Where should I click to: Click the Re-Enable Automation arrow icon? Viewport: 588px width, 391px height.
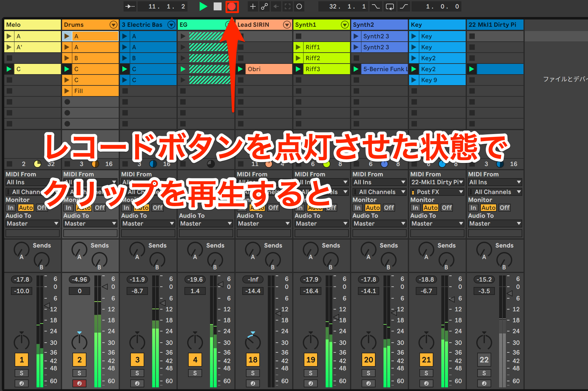click(x=276, y=6)
